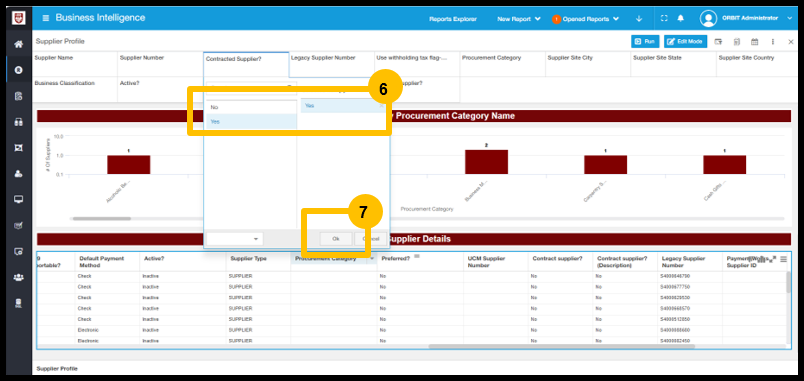Open the ORBIT Administrator account menu

pos(746,18)
